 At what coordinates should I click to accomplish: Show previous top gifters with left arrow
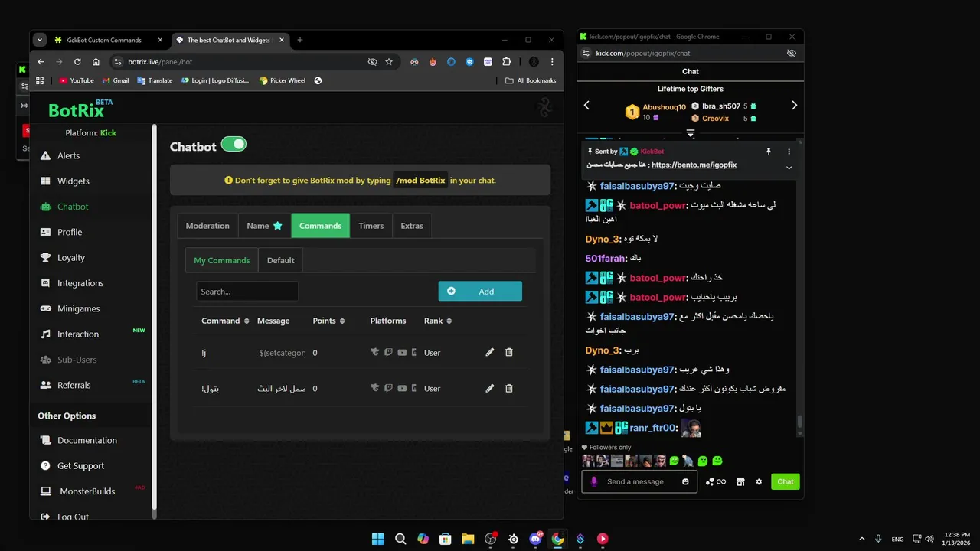[x=587, y=106]
